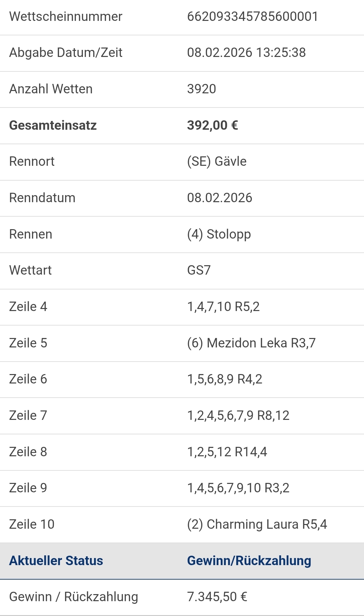
Task: Click the Rennort value (SE) Gävle
Action: point(217,161)
